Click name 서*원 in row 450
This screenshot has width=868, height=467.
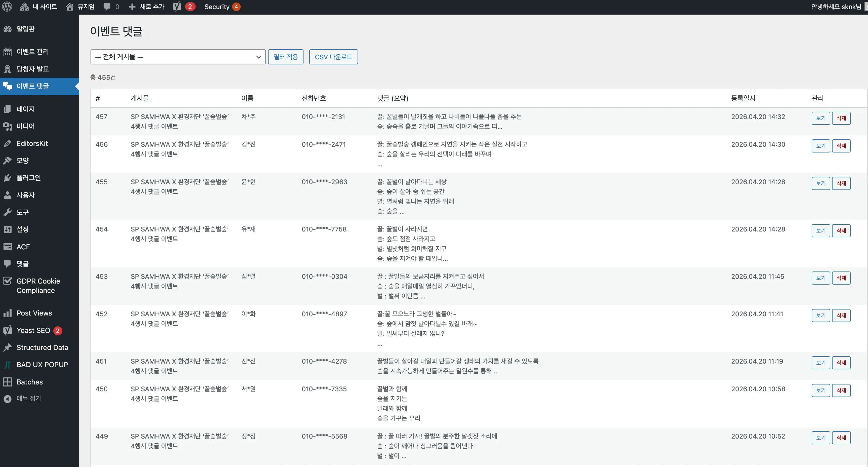248,389
